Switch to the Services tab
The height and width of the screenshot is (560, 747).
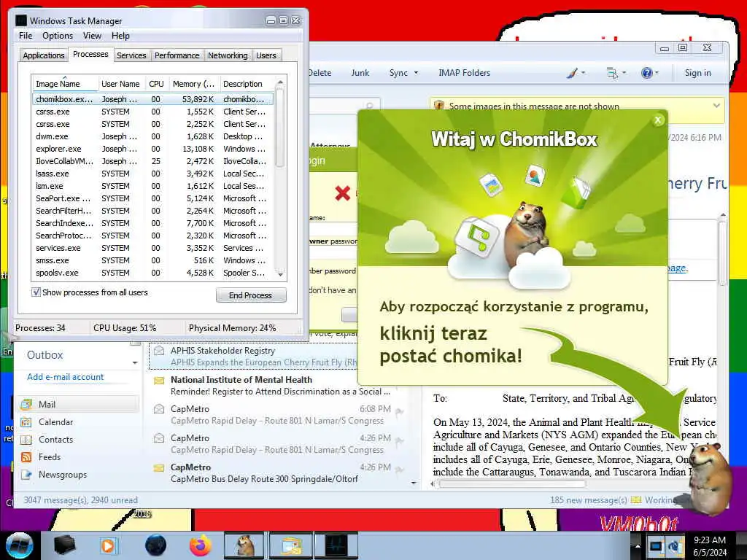pyautogui.click(x=131, y=55)
